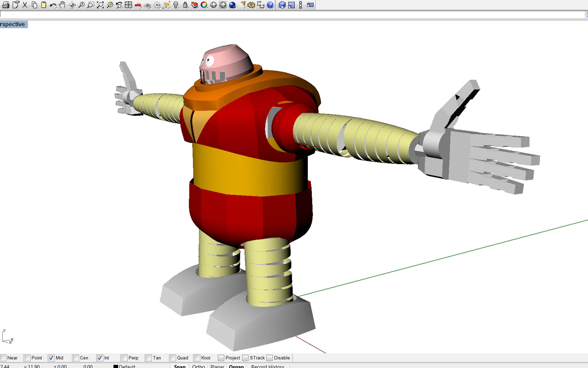This screenshot has width=588, height=368.
Task: Enable the Knot object snap checkbox
Action: click(197, 358)
